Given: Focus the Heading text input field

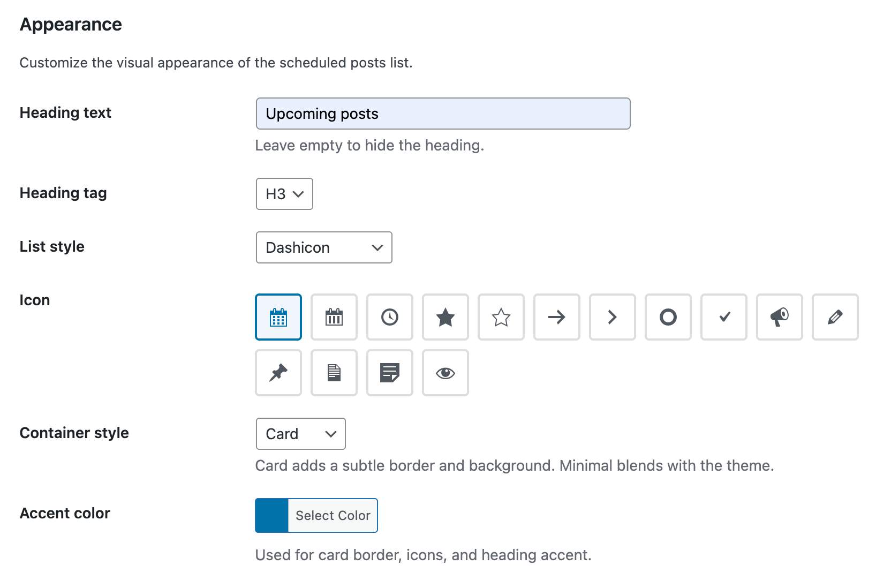Looking at the screenshot, I should 443,114.
